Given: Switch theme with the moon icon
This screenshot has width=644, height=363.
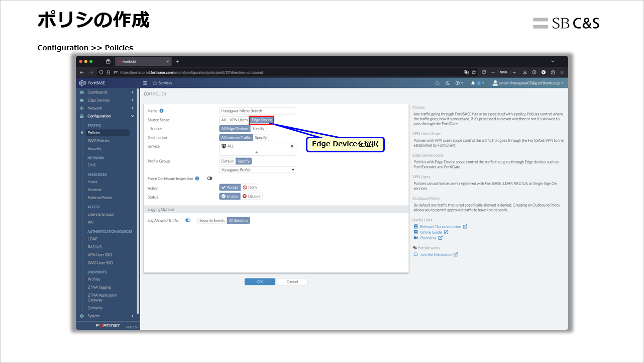Looking at the screenshot, I should tap(448, 83).
